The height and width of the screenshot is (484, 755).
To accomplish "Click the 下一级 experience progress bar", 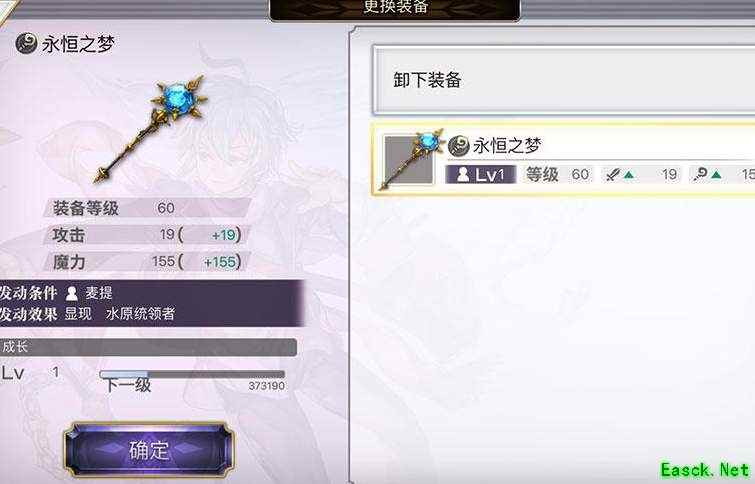I will coord(192,374).
